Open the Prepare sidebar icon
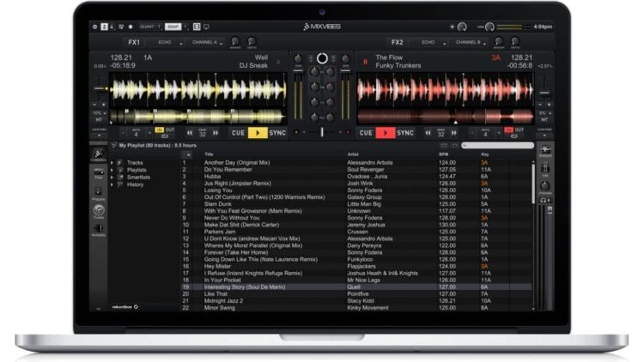644x362 pixels. tap(99, 192)
